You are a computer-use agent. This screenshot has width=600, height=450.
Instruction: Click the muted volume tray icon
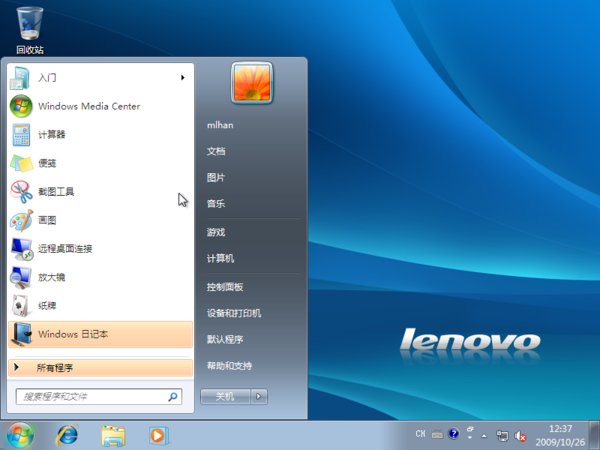[520, 436]
